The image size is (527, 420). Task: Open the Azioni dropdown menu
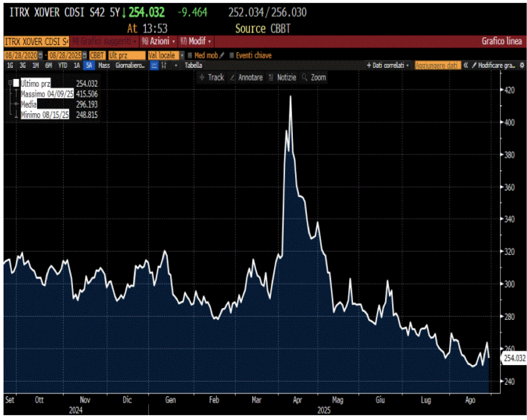(x=158, y=42)
